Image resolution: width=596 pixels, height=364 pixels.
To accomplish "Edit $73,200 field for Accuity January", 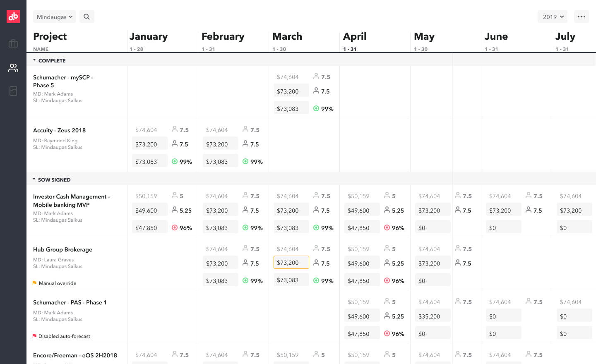I will [x=150, y=144].
